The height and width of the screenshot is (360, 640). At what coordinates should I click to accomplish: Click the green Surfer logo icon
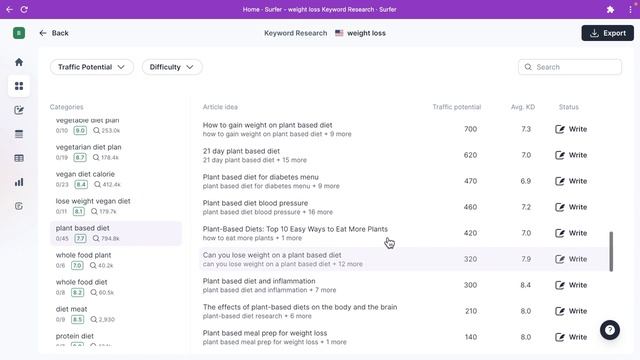[19, 33]
